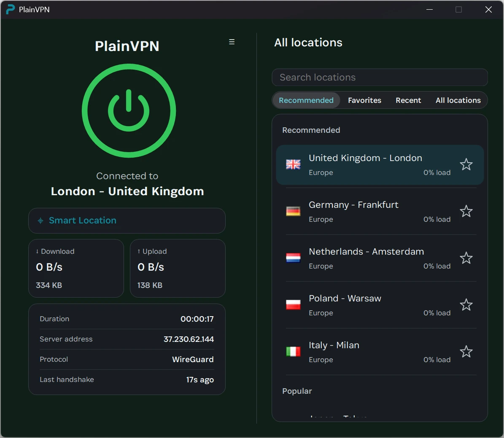Click the Popular section heading
Screen dimensions: 504x438
pos(297,391)
